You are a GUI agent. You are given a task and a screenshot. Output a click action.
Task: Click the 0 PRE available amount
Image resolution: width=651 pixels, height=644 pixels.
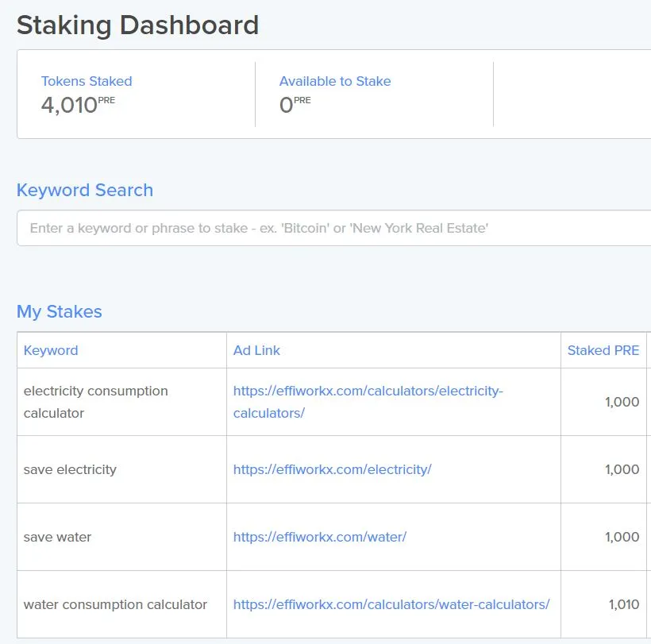pos(295,105)
